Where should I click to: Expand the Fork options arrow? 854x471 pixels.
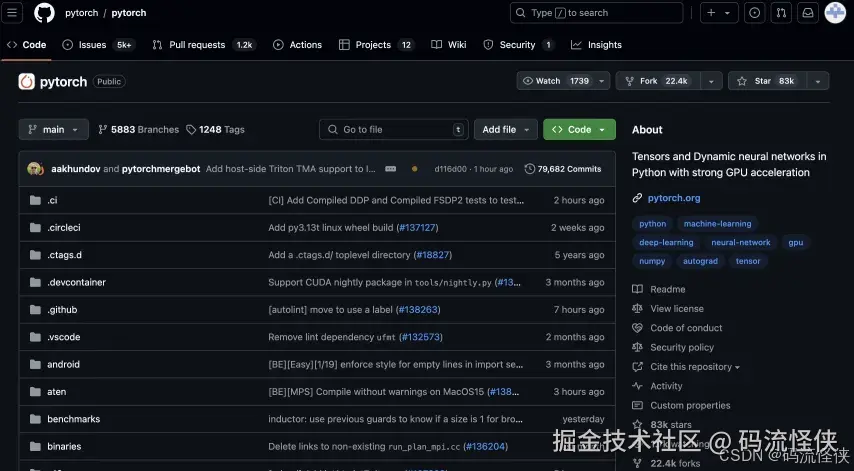(x=711, y=81)
